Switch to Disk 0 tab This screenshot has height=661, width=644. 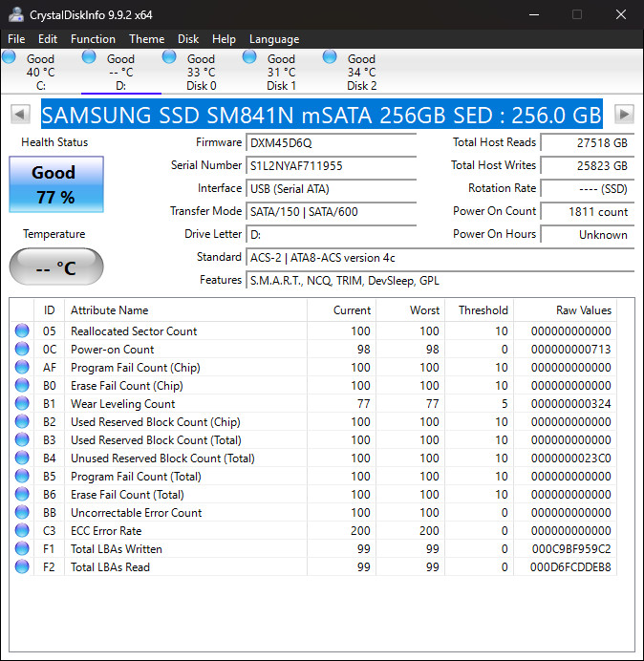(x=202, y=72)
